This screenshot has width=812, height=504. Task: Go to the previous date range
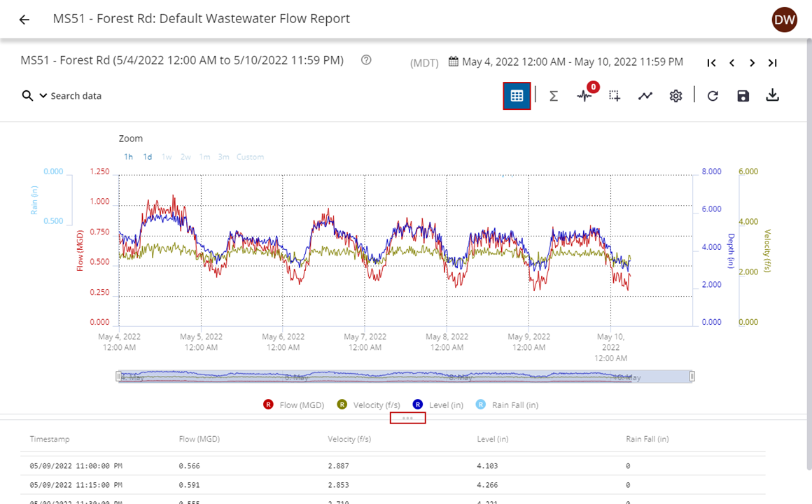(x=731, y=63)
